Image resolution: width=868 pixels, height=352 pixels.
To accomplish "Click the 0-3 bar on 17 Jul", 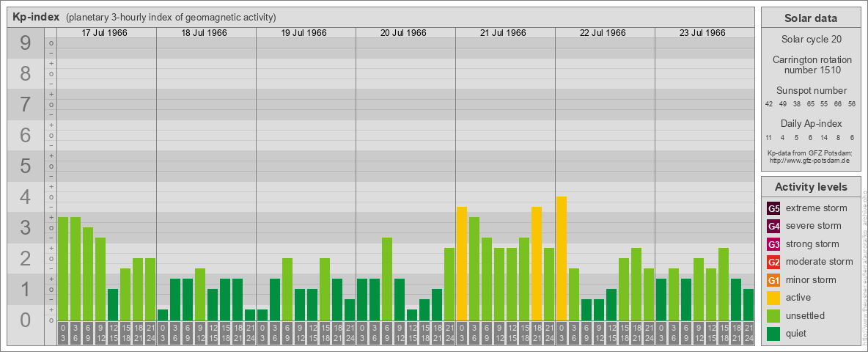I will 63,268.
